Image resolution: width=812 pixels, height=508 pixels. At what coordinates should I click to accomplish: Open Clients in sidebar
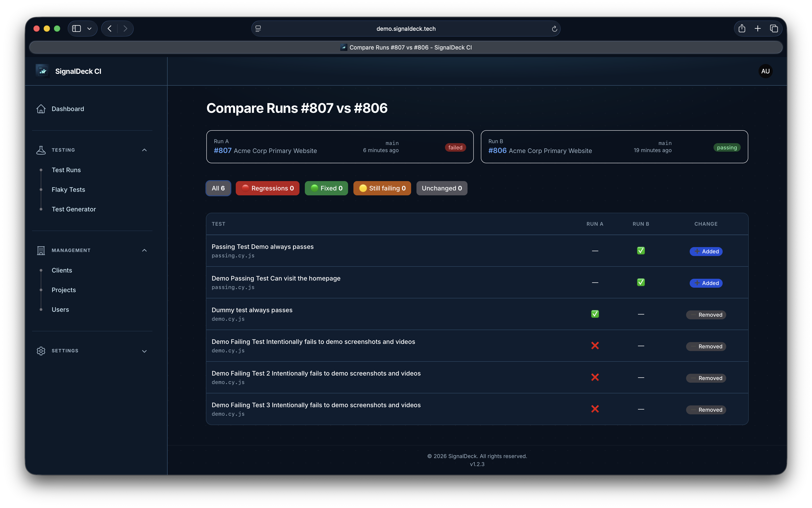point(62,270)
